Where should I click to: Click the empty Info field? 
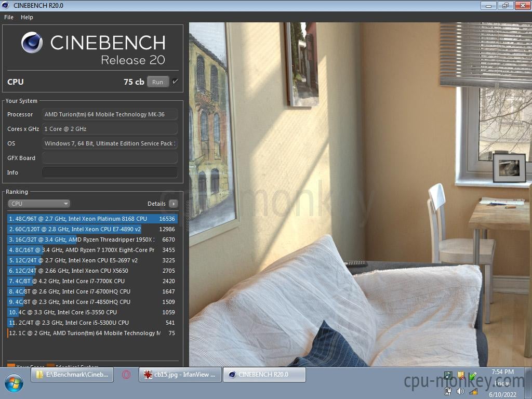(110, 172)
